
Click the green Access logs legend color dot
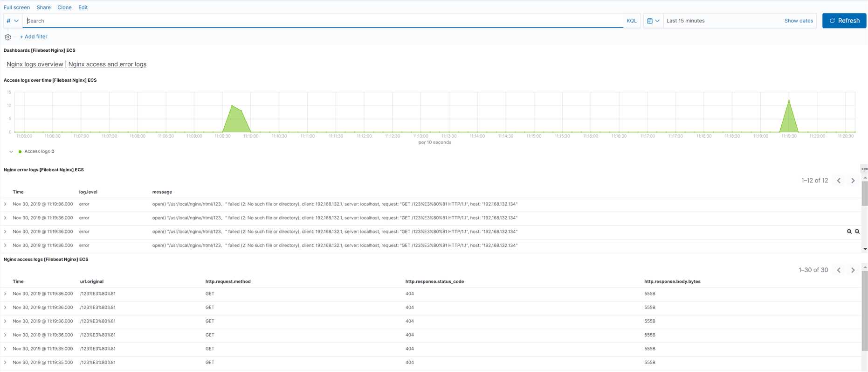[x=20, y=152]
